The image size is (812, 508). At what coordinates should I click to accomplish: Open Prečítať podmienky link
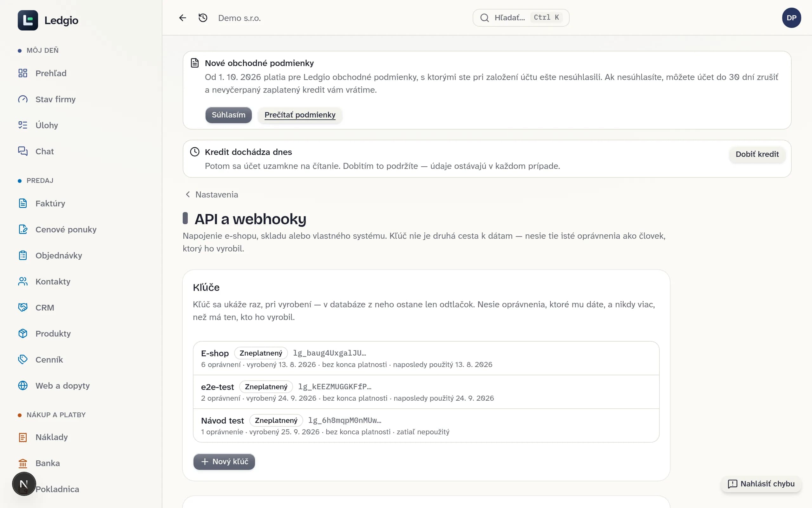click(x=300, y=115)
